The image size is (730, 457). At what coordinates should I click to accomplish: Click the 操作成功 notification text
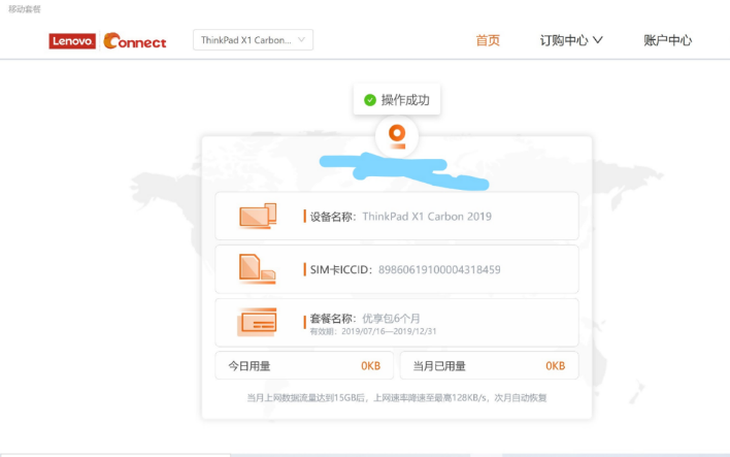(x=405, y=100)
